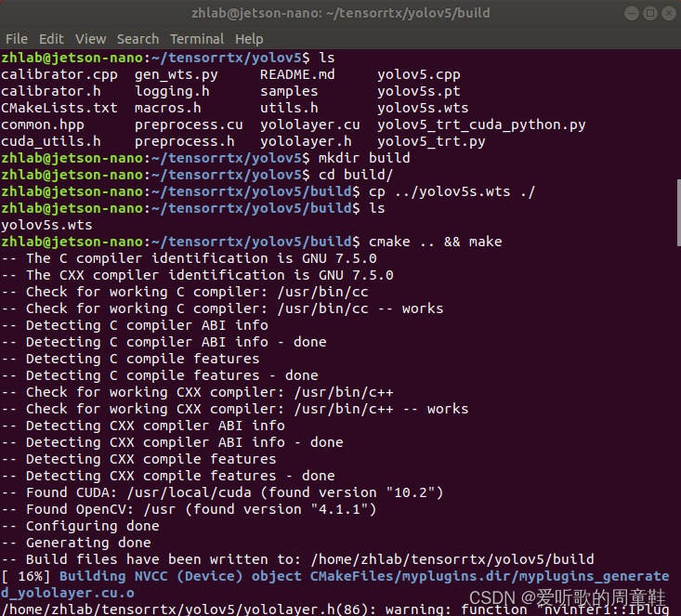Image resolution: width=681 pixels, height=616 pixels.
Task: Click cuda_utils.h in the listing
Action: 51,141
